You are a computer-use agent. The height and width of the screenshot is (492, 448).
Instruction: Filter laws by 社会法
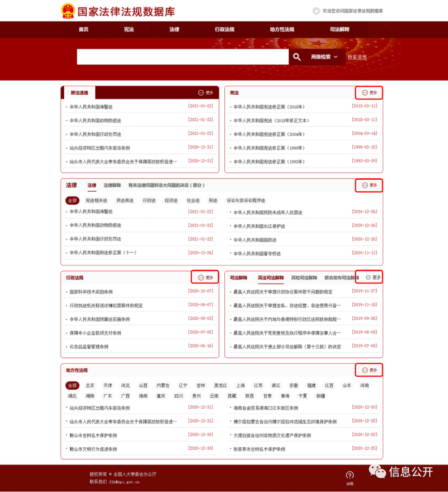(x=193, y=201)
